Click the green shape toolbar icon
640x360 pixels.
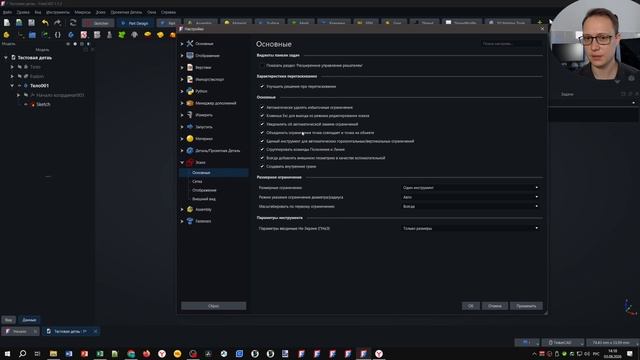(122, 35)
